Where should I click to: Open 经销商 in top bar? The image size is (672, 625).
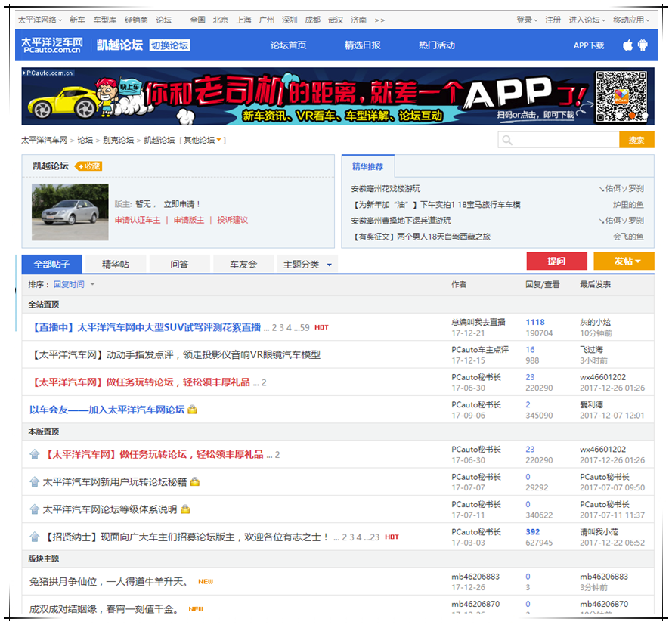(x=136, y=20)
